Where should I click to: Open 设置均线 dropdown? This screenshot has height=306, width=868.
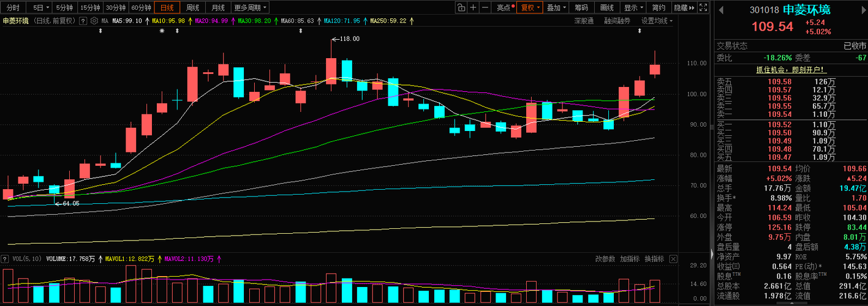click(657, 21)
